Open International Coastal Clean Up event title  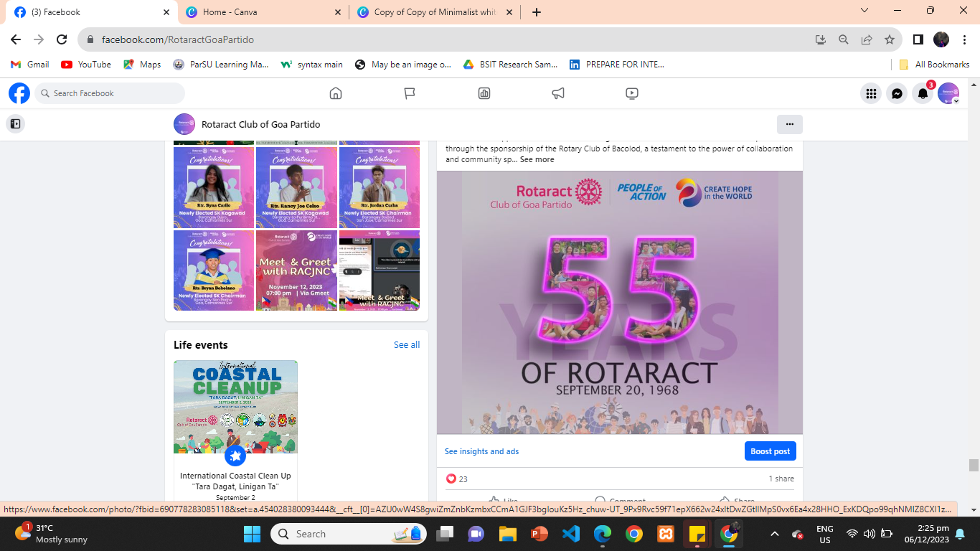click(x=235, y=481)
